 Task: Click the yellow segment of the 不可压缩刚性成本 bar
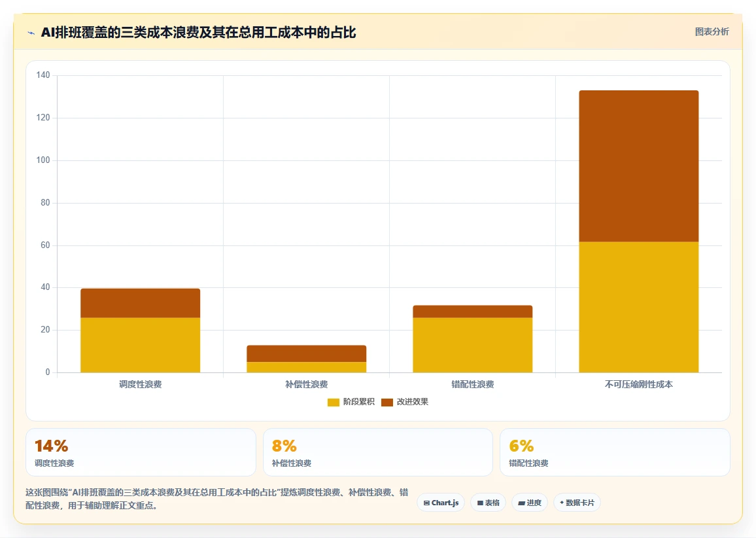click(x=639, y=307)
